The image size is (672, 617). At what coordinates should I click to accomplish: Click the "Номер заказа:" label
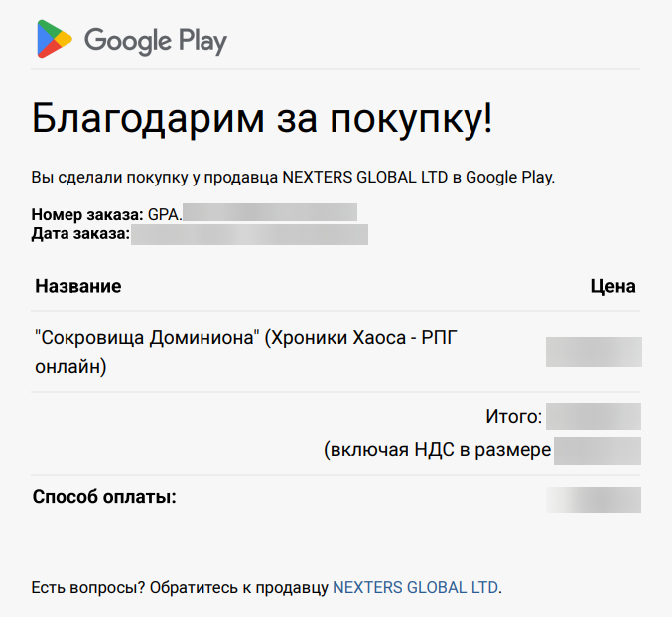coord(87,213)
